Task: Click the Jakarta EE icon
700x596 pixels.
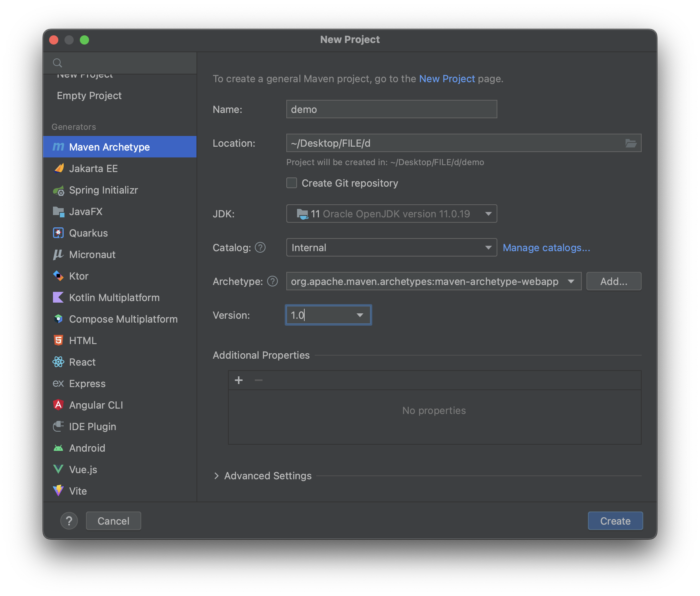Action: (58, 168)
